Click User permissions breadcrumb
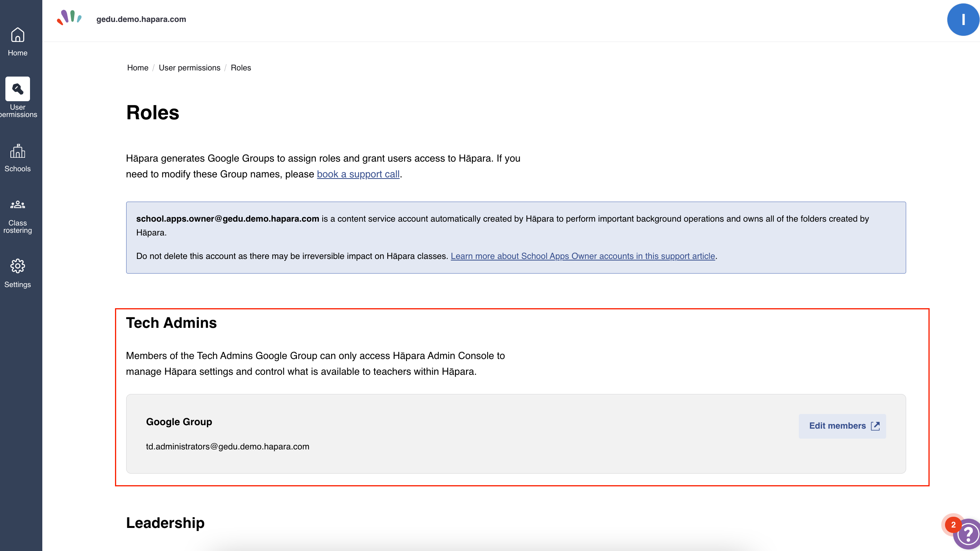 tap(190, 68)
